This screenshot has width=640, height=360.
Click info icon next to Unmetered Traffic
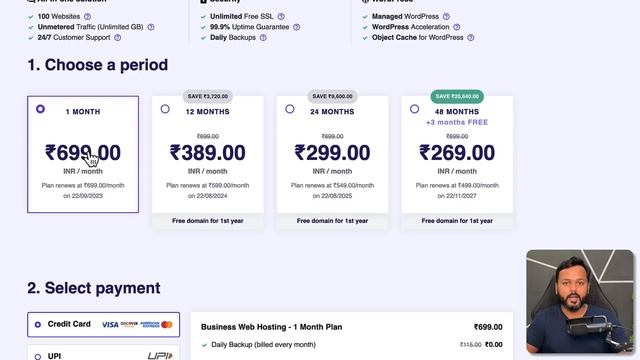point(151,27)
